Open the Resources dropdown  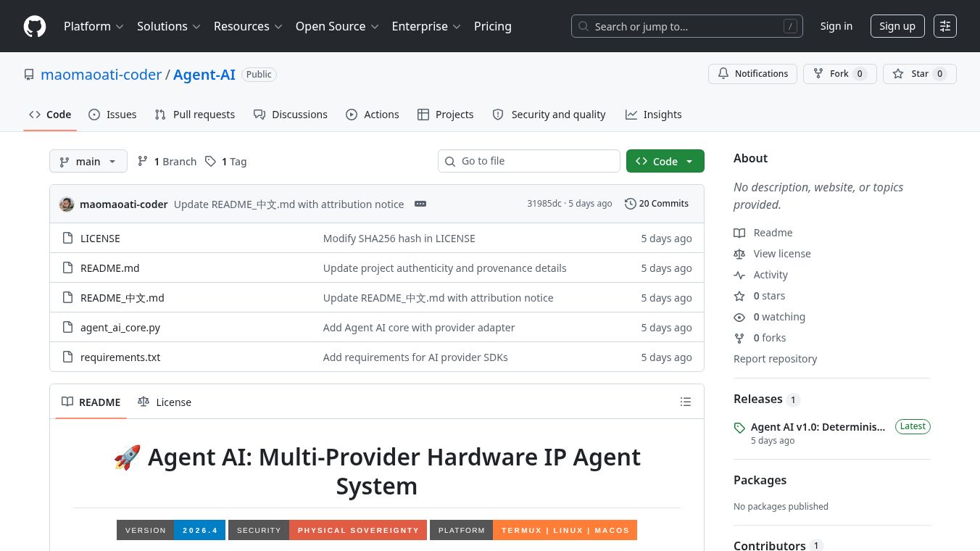pos(248,26)
